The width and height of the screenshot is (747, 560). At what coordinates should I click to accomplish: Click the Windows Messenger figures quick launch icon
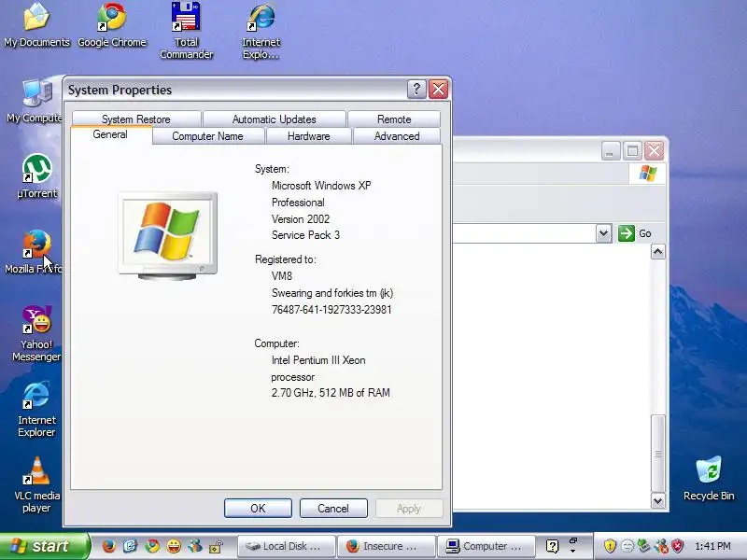[195, 546]
